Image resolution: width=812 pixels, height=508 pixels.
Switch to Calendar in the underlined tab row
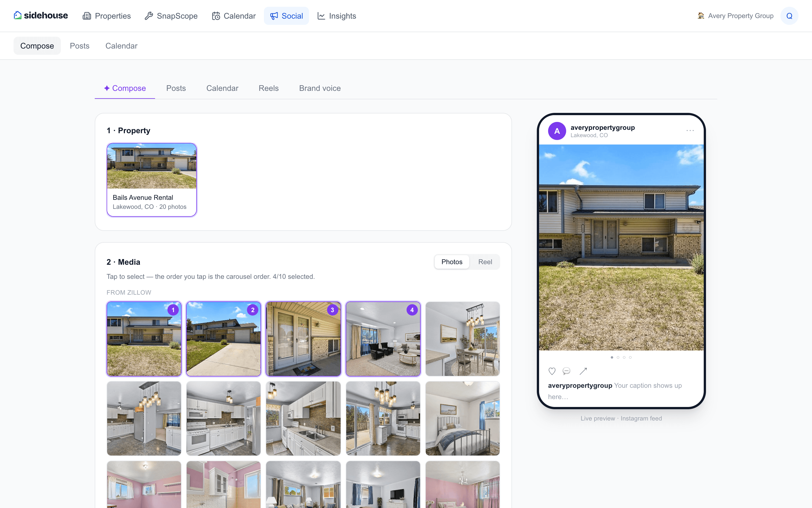[222, 88]
